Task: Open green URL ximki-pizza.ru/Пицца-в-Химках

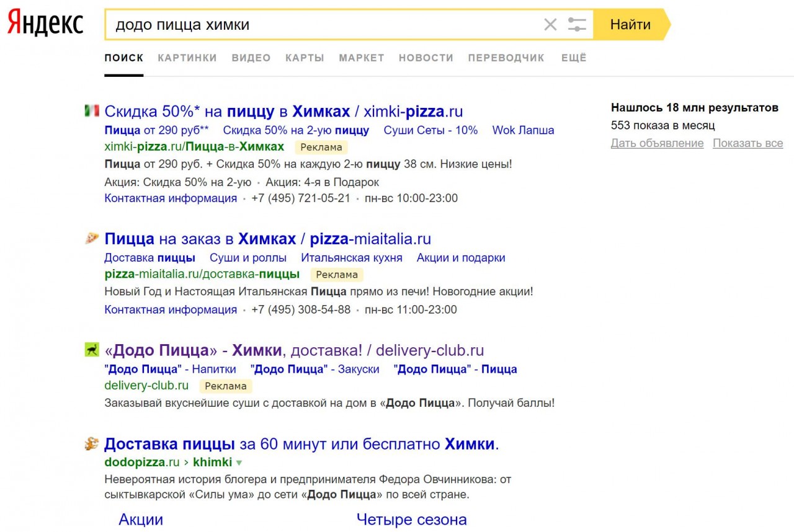Action: coord(194,147)
